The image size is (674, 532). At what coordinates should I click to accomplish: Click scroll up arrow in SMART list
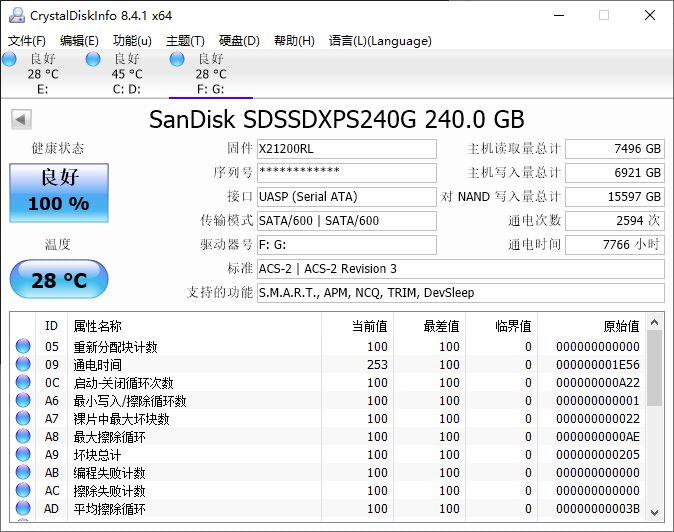coord(655,322)
